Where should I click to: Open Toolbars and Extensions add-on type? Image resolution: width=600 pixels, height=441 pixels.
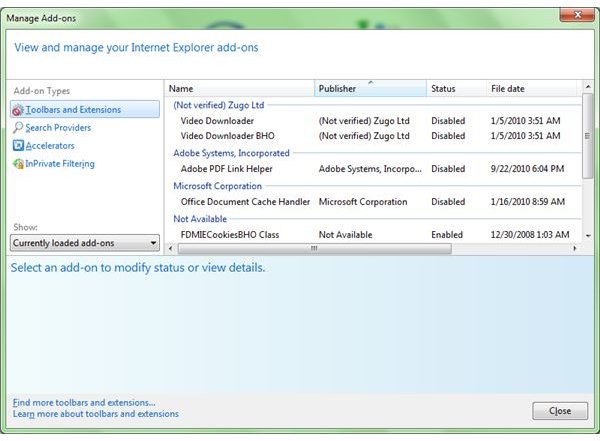[85, 109]
